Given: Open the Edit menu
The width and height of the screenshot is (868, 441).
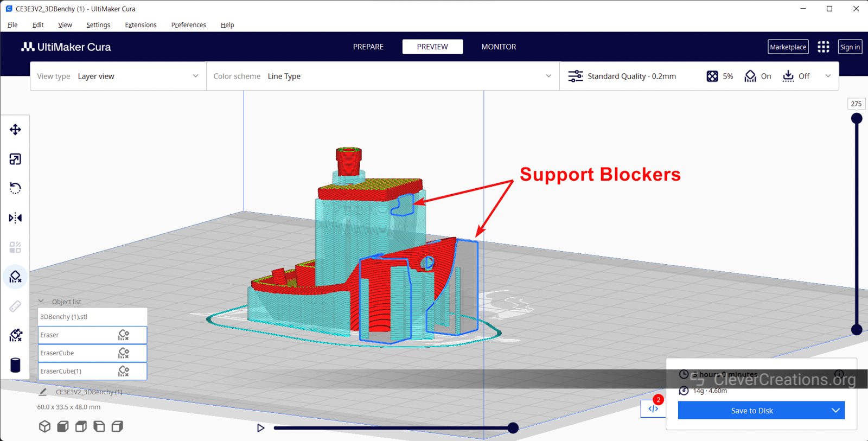Looking at the screenshot, I should (38, 25).
